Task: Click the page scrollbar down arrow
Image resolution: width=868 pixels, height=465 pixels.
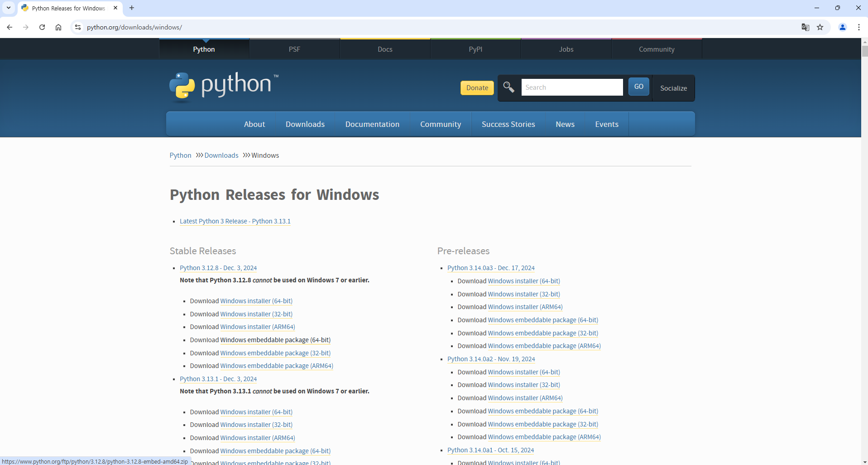Action: (x=864, y=461)
